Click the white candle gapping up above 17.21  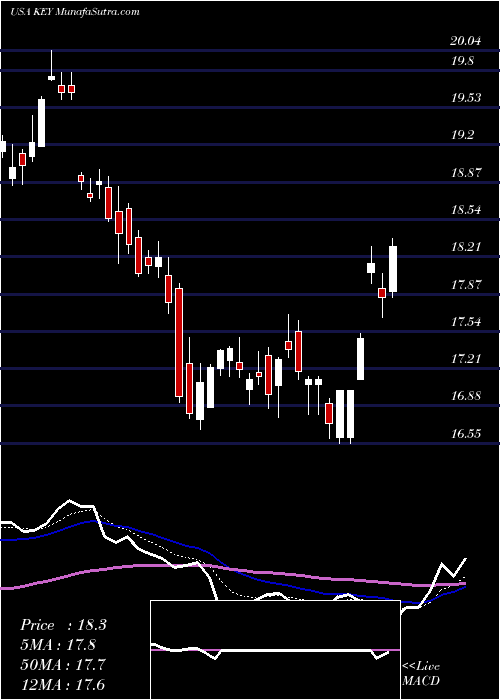pos(360,359)
